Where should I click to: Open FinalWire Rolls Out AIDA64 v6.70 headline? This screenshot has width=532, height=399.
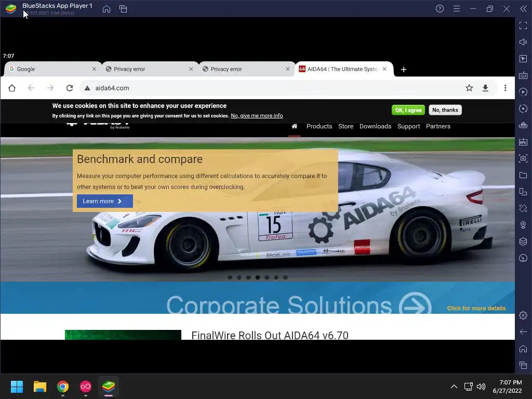pos(270,335)
